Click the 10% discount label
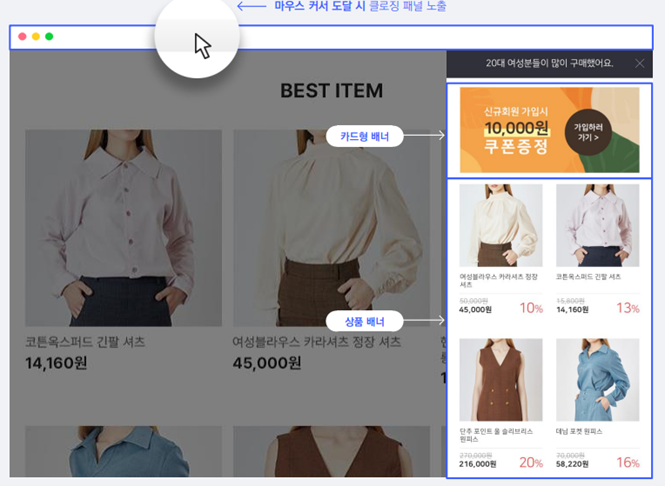This screenshot has width=665, height=486. (x=531, y=308)
